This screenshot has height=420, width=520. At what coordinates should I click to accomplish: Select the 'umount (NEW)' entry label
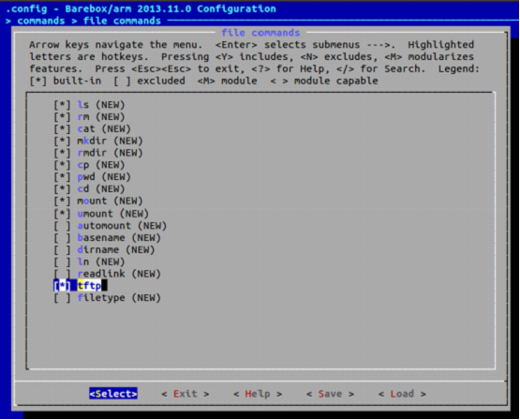(112, 214)
